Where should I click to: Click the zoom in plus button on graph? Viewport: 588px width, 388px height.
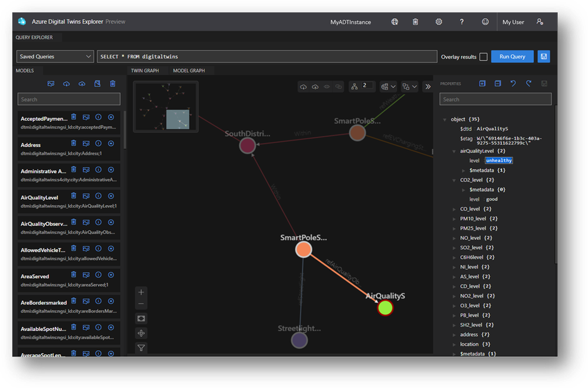point(141,292)
